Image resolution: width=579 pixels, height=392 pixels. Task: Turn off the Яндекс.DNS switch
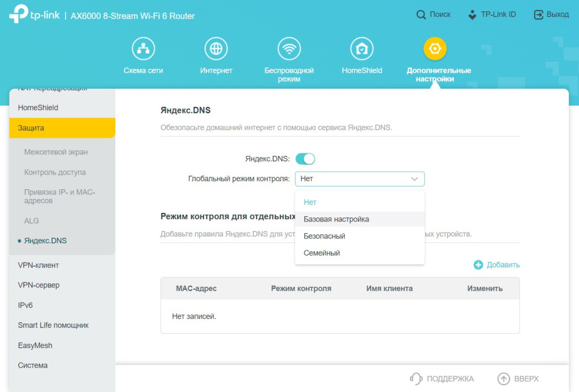point(305,159)
